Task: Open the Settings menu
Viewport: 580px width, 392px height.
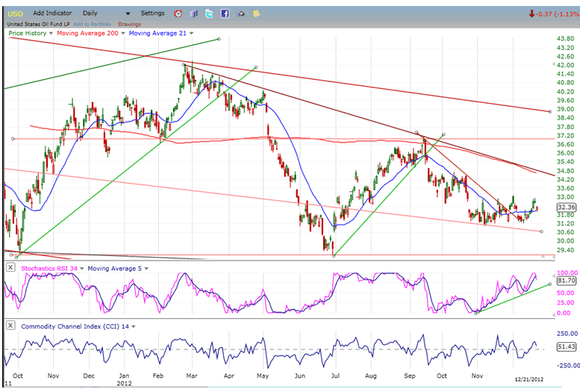Action: coord(152,13)
